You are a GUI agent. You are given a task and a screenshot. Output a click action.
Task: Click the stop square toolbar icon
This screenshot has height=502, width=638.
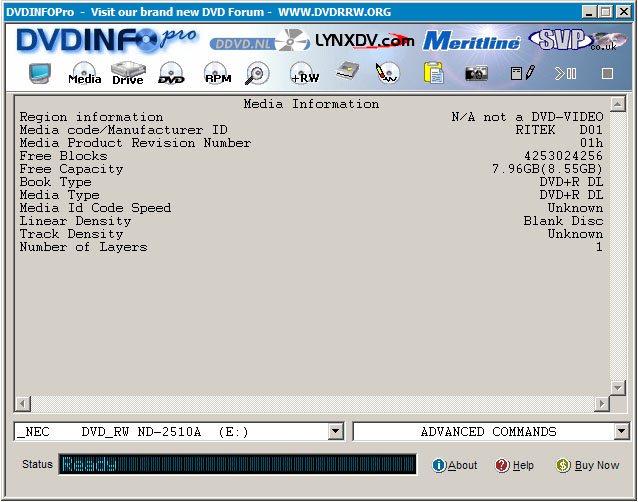(x=607, y=74)
